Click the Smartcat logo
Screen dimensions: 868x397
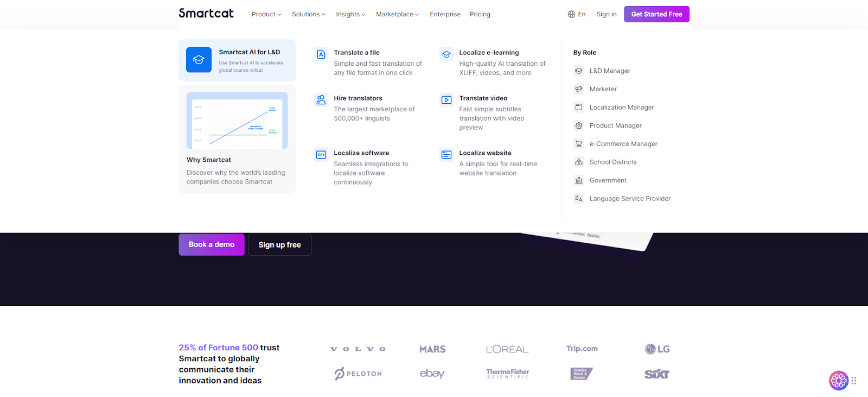pos(206,13)
